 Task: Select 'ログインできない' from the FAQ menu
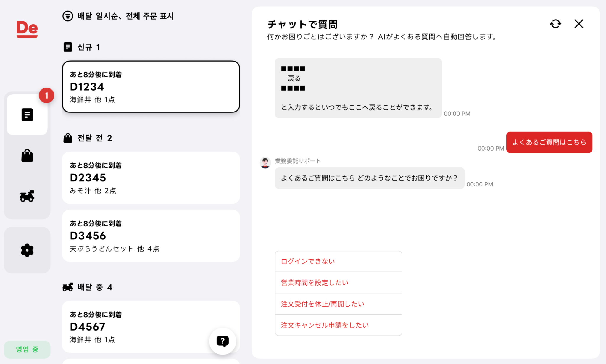tap(307, 261)
